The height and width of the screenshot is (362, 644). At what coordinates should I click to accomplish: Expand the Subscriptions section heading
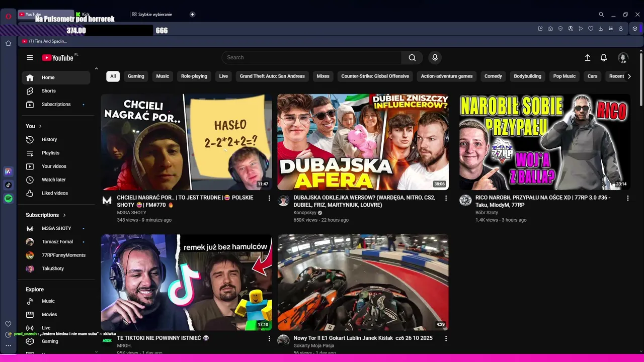pos(46,215)
